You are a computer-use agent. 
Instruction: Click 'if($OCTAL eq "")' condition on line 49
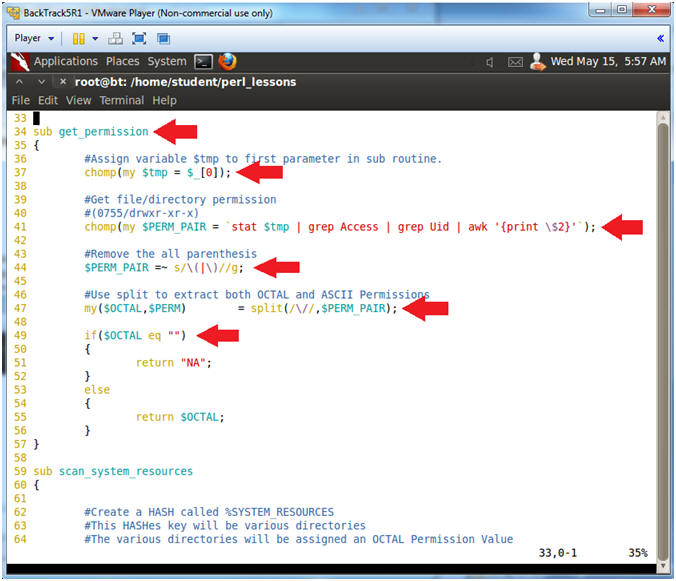(135, 335)
